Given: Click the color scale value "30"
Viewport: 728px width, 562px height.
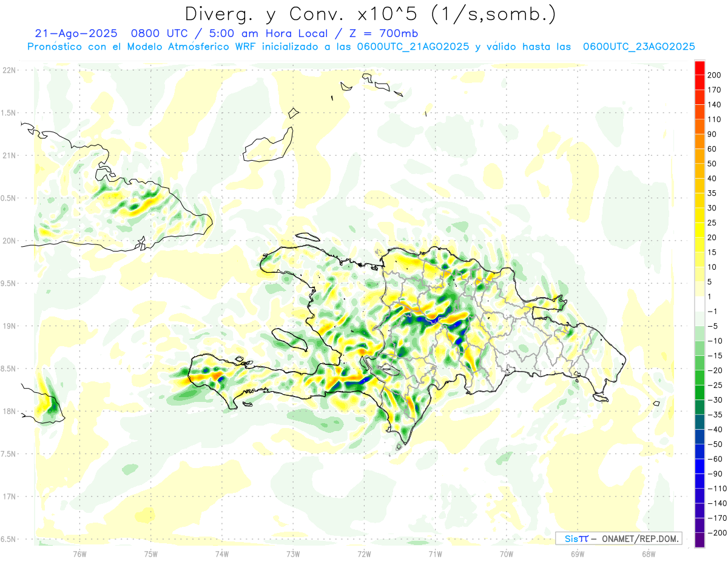Looking at the screenshot, I should [713, 208].
